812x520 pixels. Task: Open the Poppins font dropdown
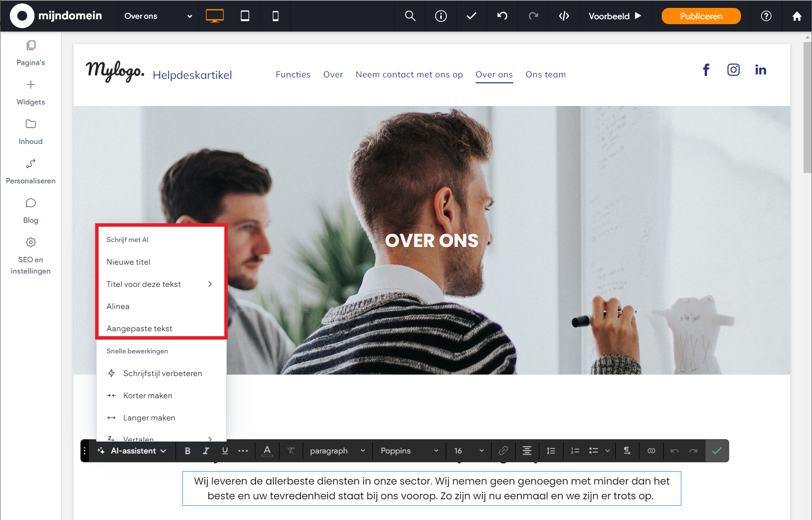tap(409, 451)
